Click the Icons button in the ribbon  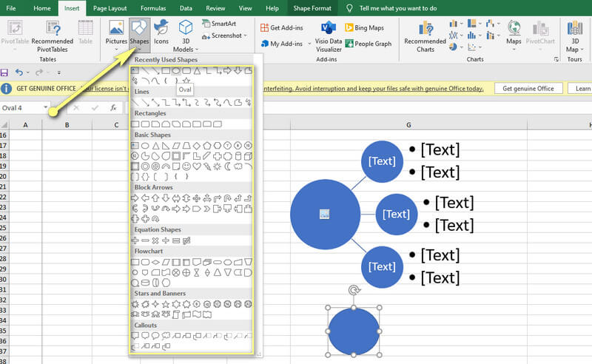pos(161,32)
